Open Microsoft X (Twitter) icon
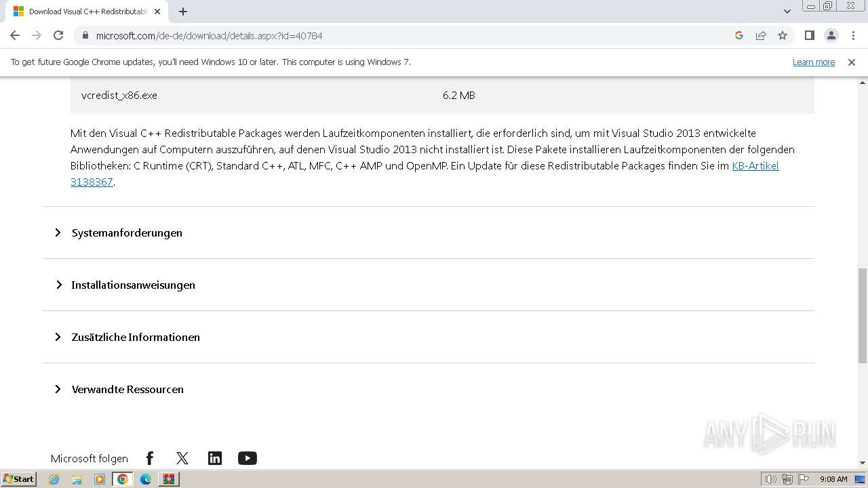 point(182,458)
